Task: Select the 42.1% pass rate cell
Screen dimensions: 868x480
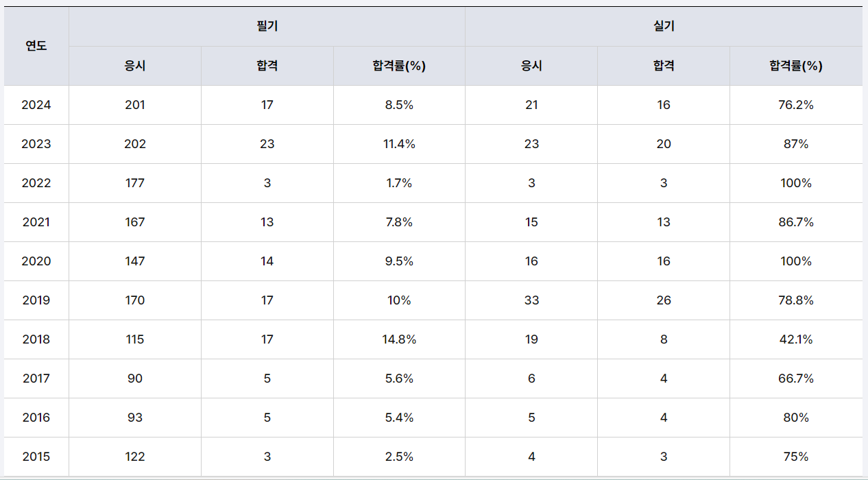Action: click(x=795, y=339)
